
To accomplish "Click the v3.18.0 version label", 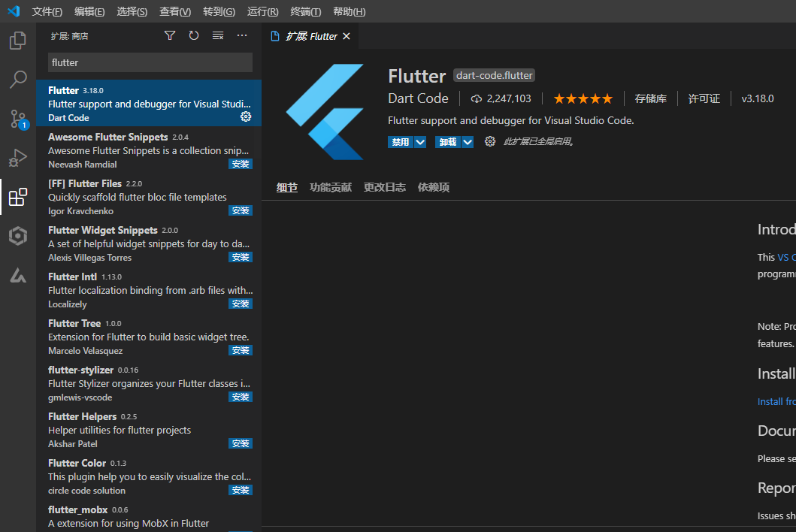I will 758,98.
